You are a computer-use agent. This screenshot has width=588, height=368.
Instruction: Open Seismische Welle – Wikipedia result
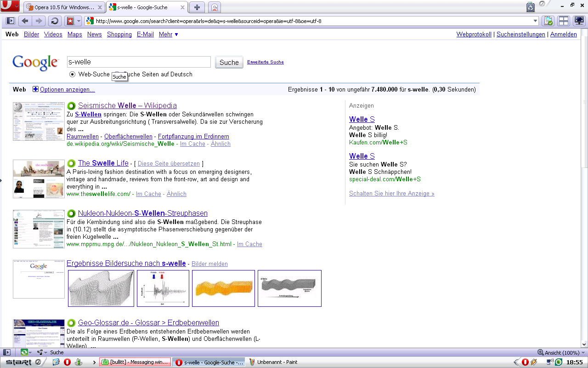pos(127,105)
